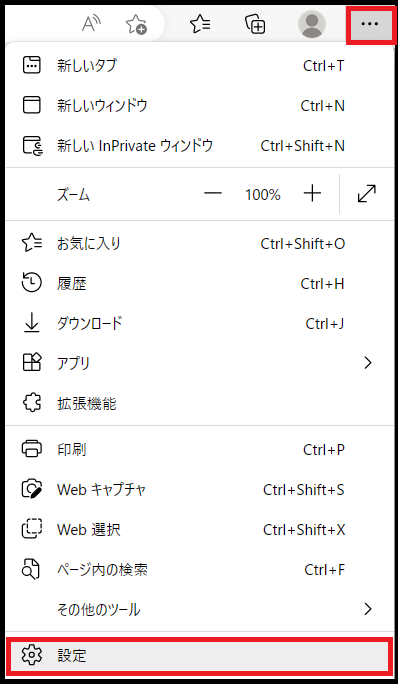Click the Ctrl+F shortcut text
398x684 pixels.
[x=324, y=569]
